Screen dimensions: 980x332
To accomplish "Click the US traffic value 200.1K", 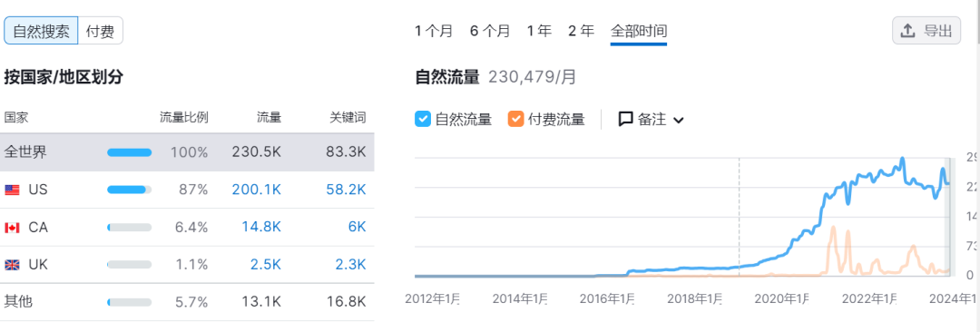I will click(256, 190).
